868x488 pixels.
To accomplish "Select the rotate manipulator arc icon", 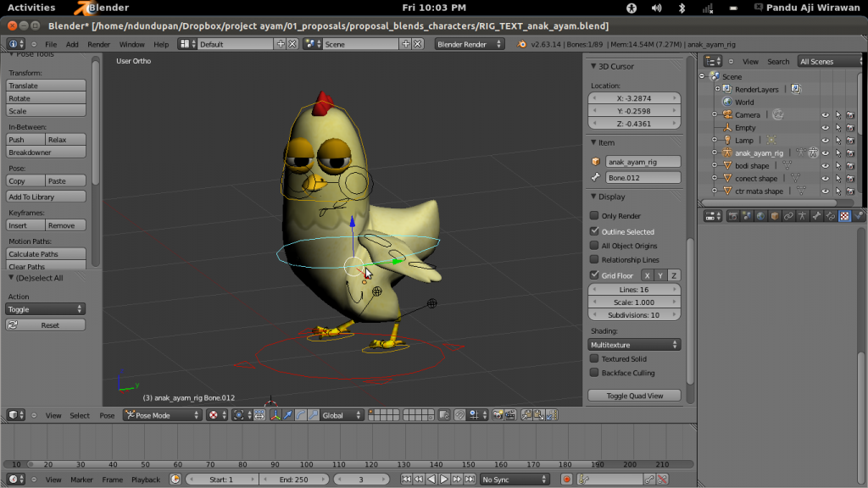I will pos(301,415).
